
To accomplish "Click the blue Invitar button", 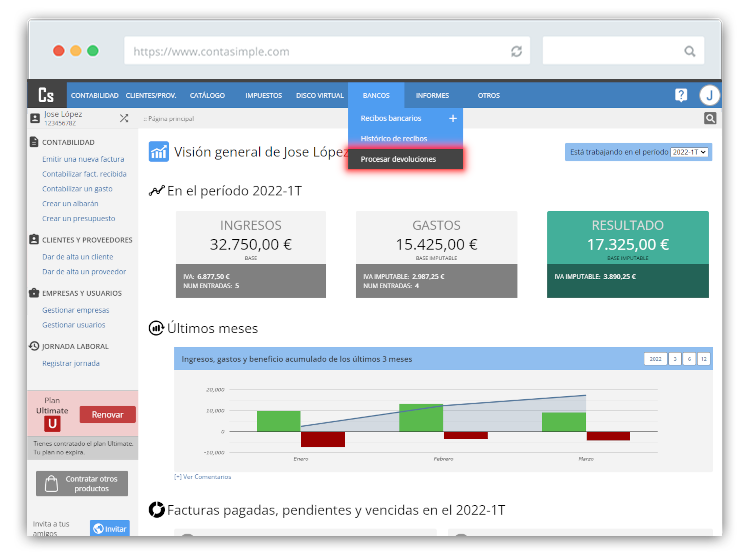I will coord(110,529).
